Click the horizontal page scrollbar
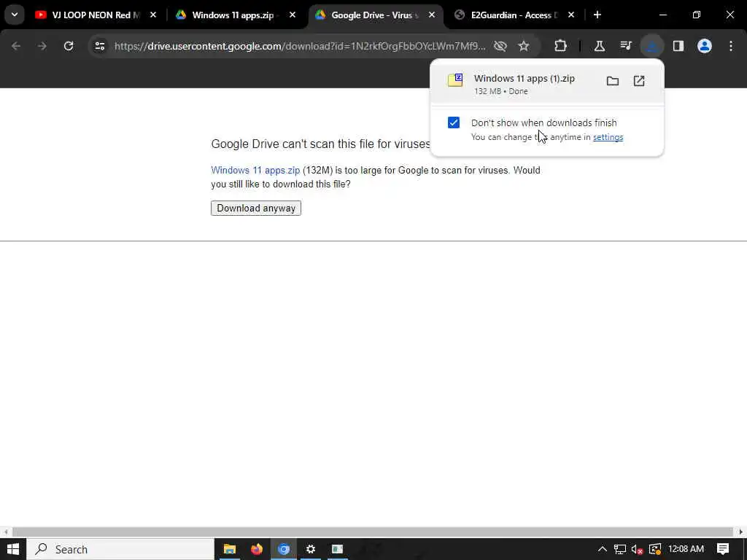Viewport: 747px width, 560px height. tap(373, 532)
